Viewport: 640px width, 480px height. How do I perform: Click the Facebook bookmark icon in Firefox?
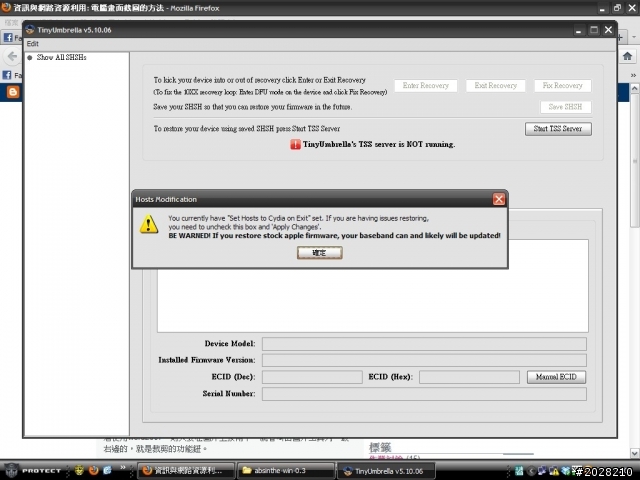[7, 75]
